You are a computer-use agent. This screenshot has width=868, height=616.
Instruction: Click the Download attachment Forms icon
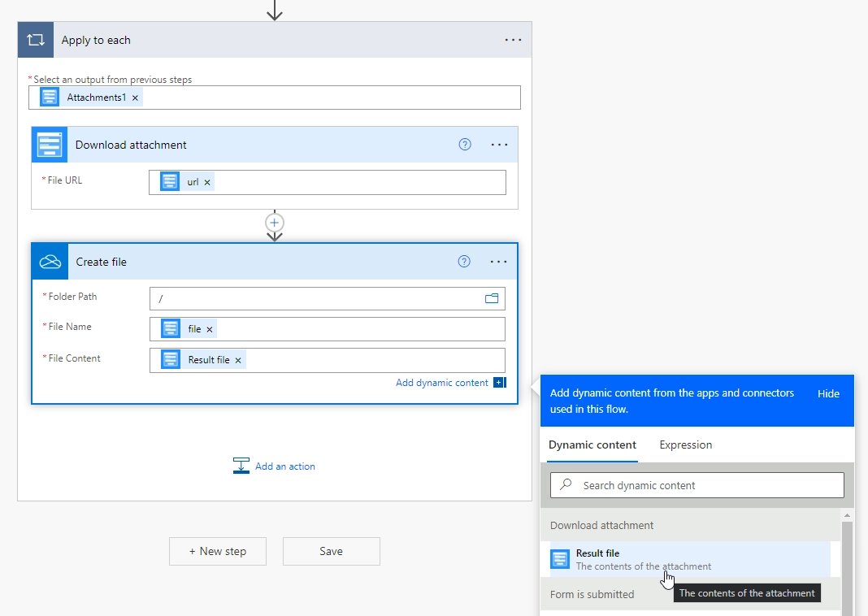50,145
